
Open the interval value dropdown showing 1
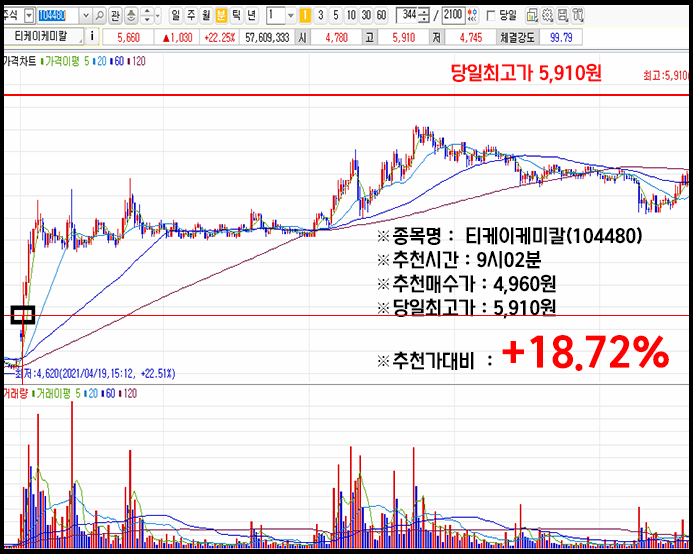click(x=290, y=16)
